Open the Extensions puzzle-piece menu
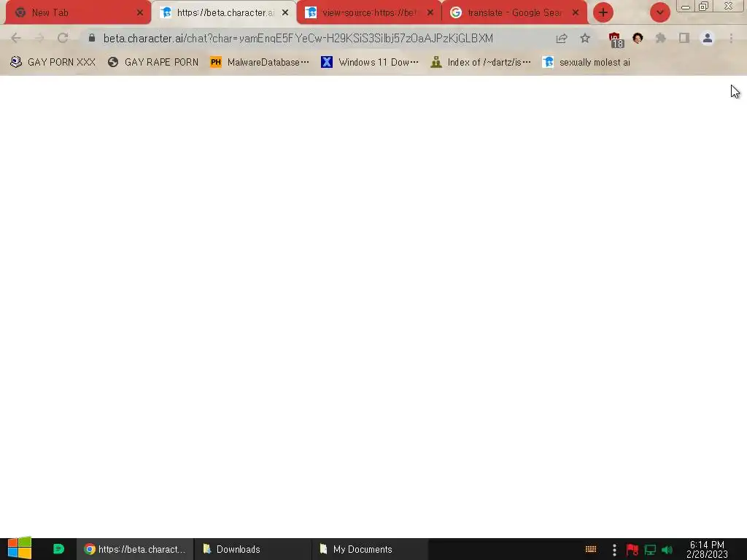The width and height of the screenshot is (747, 560). [x=661, y=38]
